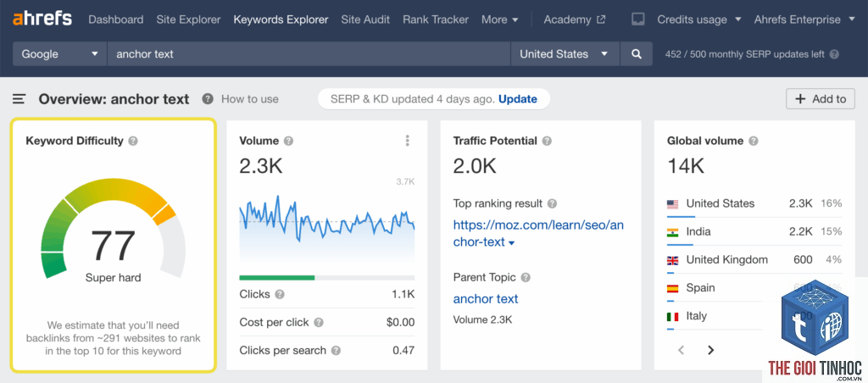This screenshot has width=868, height=383.
Task: Open the How to use link
Action: 250,99
